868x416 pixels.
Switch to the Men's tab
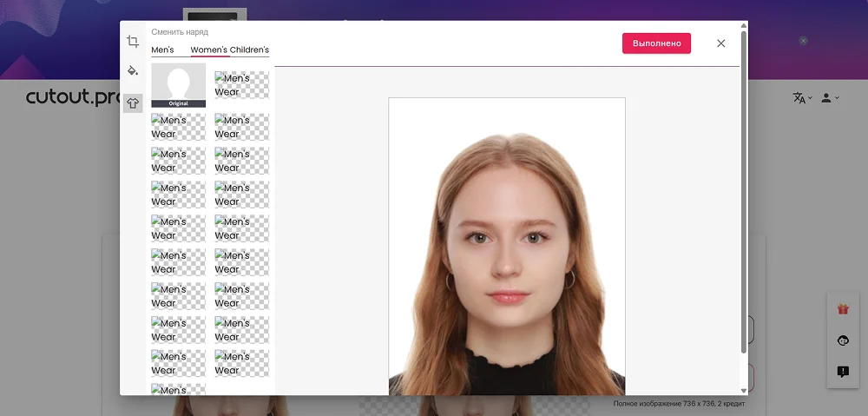click(x=162, y=50)
